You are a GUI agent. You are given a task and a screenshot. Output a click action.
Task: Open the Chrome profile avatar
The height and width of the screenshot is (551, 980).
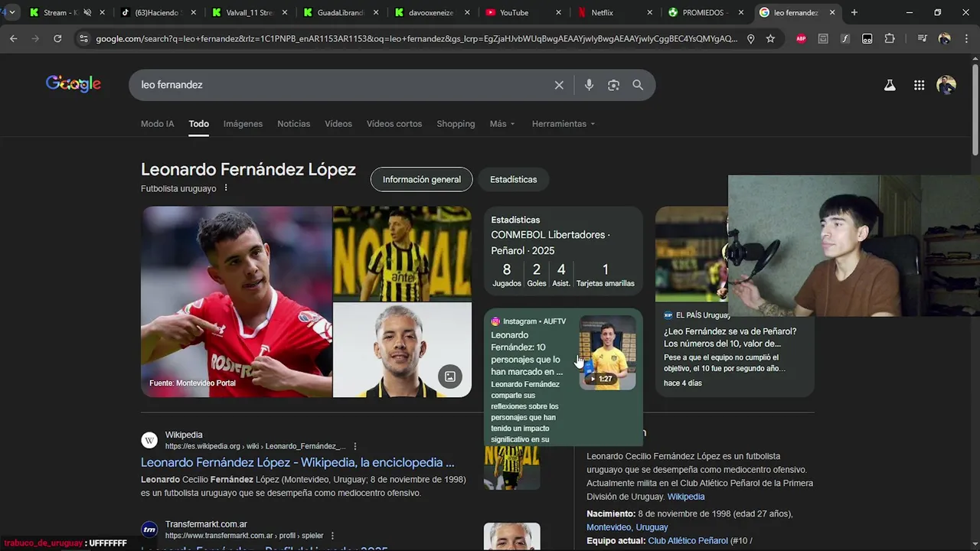coord(944,38)
